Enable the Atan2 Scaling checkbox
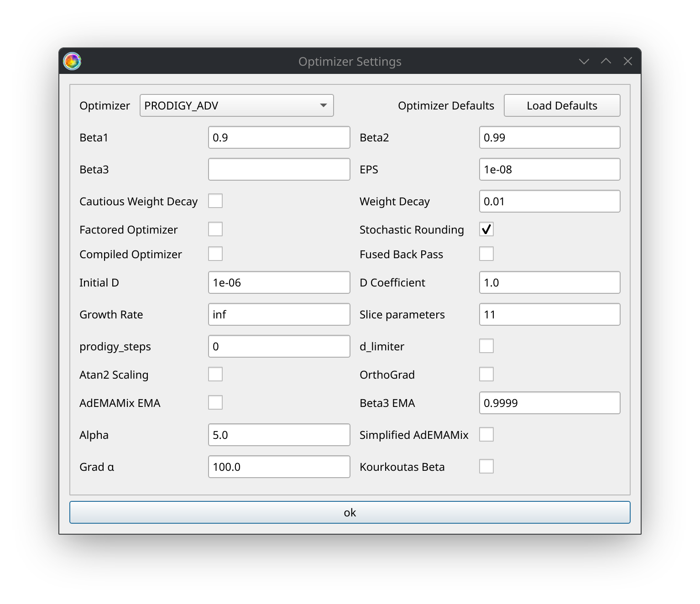This screenshot has height=604, width=700. click(215, 374)
